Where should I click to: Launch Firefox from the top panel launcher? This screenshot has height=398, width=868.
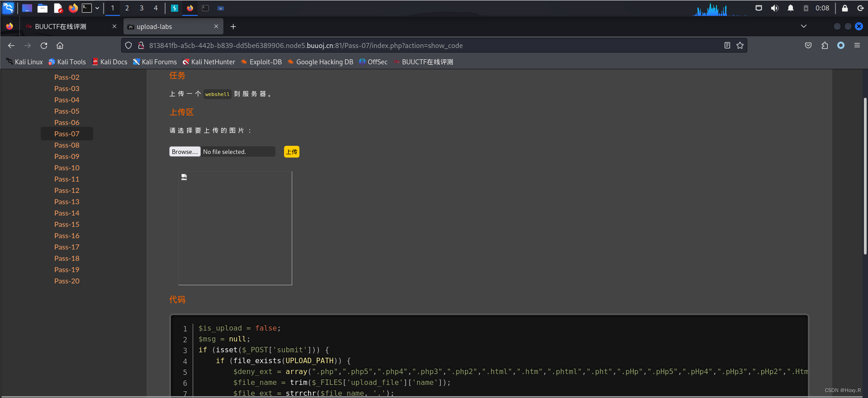pyautogui.click(x=73, y=8)
